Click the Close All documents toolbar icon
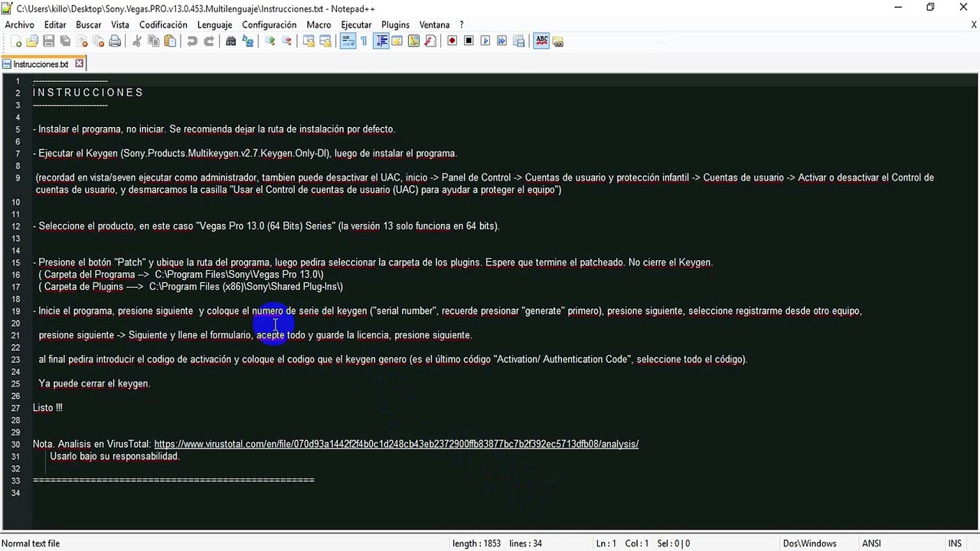Screen dimensions: 980x551 point(98,41)
